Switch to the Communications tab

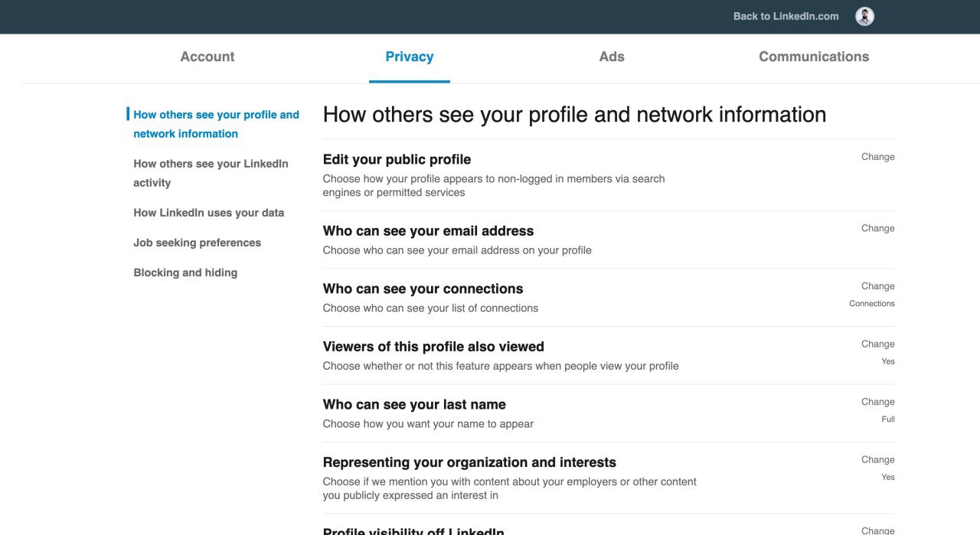tap(814, 57)
